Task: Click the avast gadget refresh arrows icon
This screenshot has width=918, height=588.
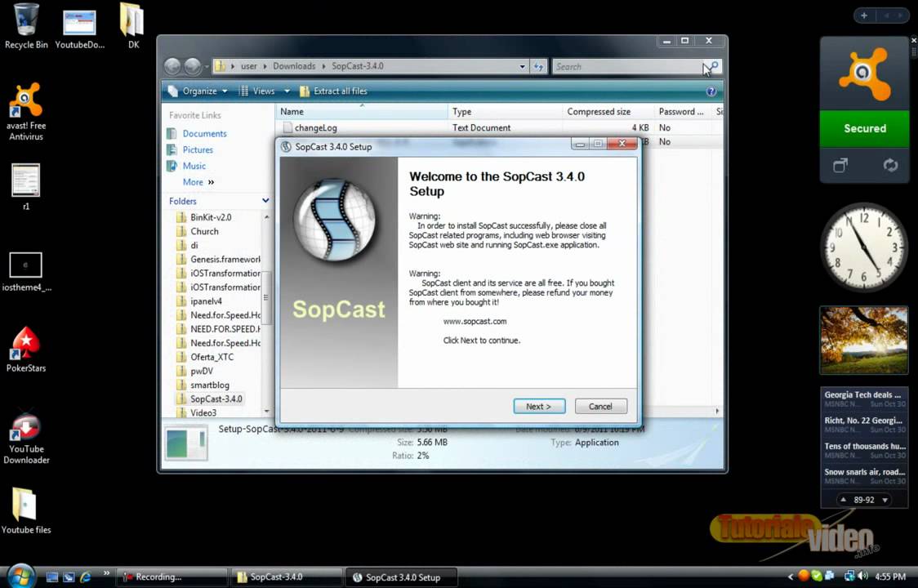Action: (890, 166)
